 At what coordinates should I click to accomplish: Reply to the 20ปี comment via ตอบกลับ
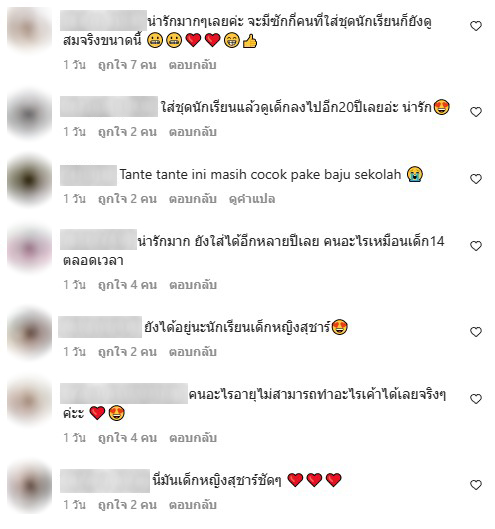[192, 132]
